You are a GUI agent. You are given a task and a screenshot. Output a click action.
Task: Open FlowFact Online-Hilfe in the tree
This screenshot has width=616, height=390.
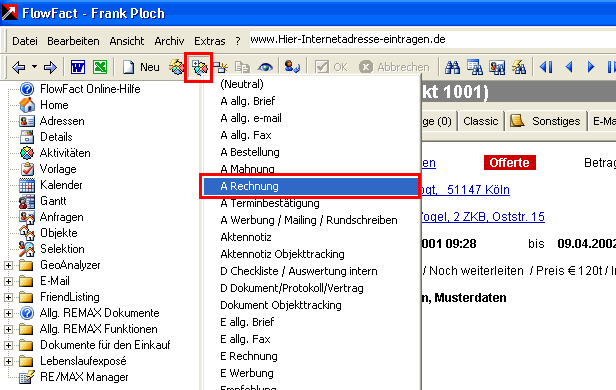pos(90,89)
